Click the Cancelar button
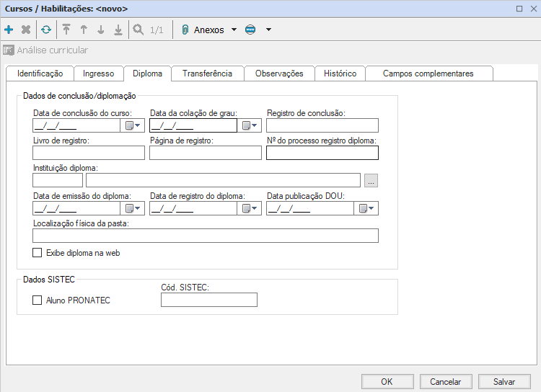The width and height of the screenshot is (541, 392). [445, 382]
